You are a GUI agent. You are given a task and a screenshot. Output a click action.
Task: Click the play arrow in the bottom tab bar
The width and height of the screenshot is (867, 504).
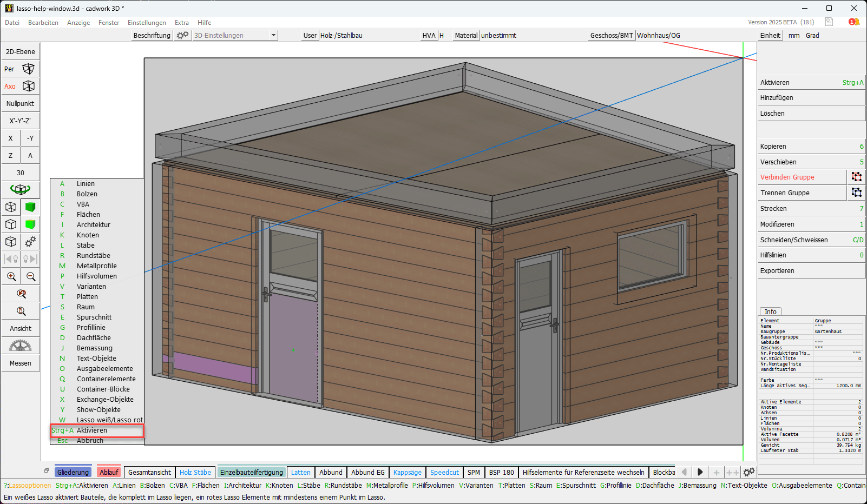point(700,472)
